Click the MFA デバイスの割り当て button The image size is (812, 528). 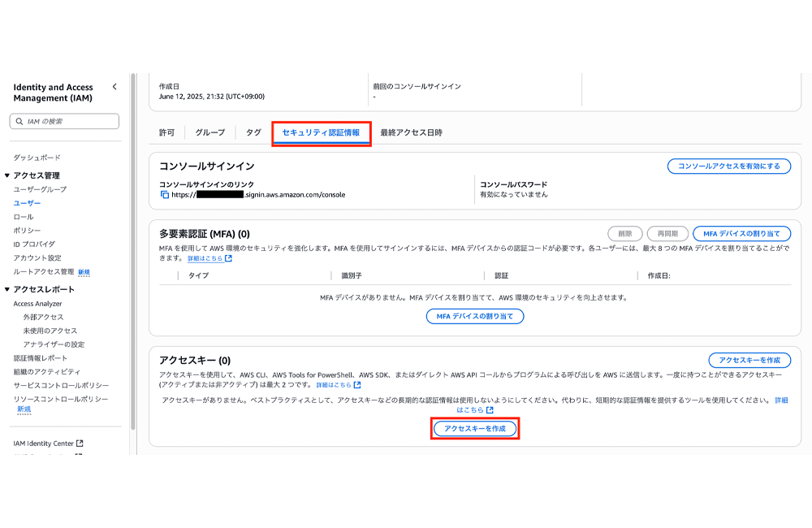[x=475, y=316]
